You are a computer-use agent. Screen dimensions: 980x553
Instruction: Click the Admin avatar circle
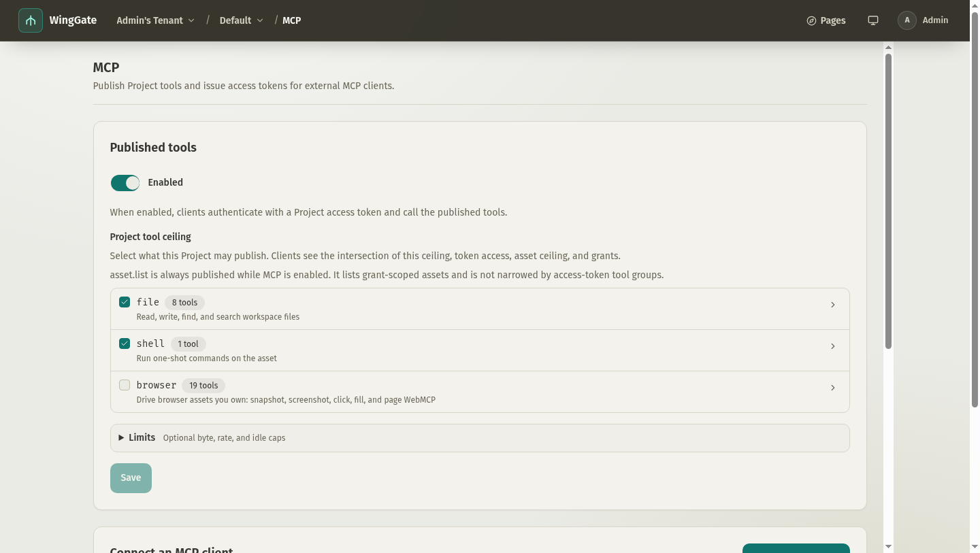tap(907, 20)
